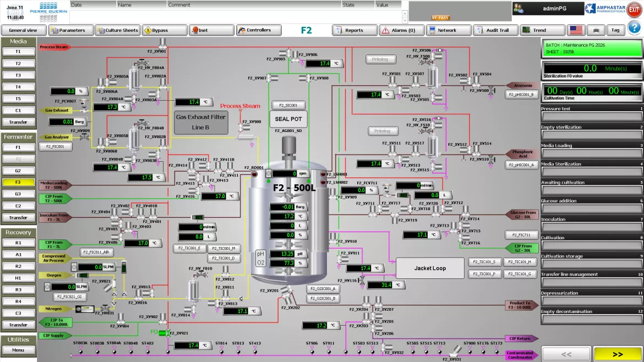Open Culture Sheets
Viewport: 644px width, 362px height.
coord(118,30)
